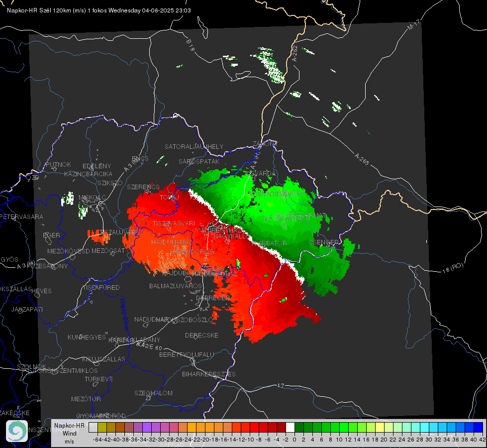Click the EDELÉNY town label

coord(97,166)
